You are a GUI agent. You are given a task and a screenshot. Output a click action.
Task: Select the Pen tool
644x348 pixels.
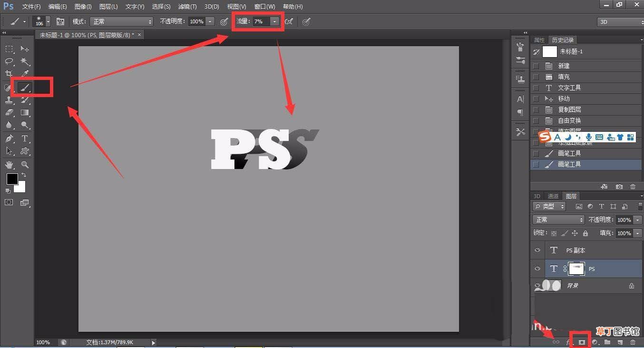click(9, 139)
